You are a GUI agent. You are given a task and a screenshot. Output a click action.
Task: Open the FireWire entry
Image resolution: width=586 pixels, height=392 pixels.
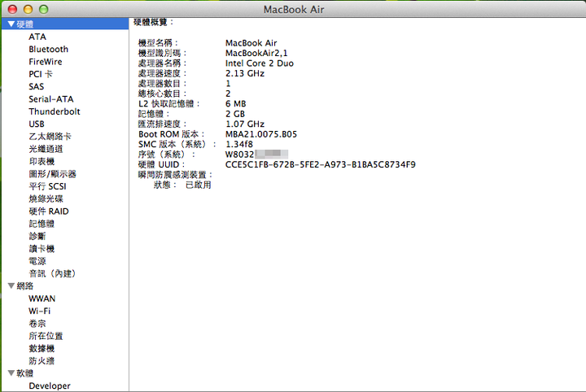(46, 62)
